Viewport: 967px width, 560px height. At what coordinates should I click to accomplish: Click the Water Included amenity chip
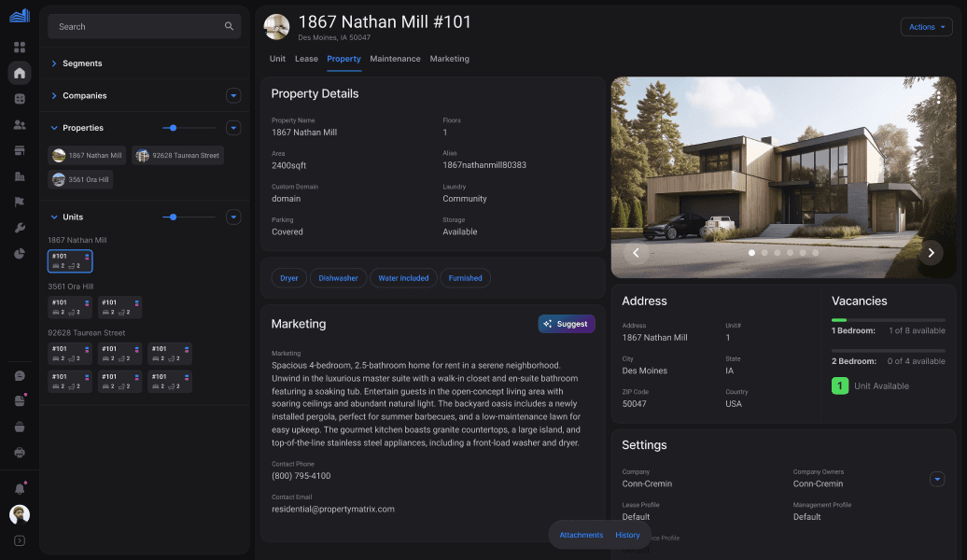pos(403,278)
